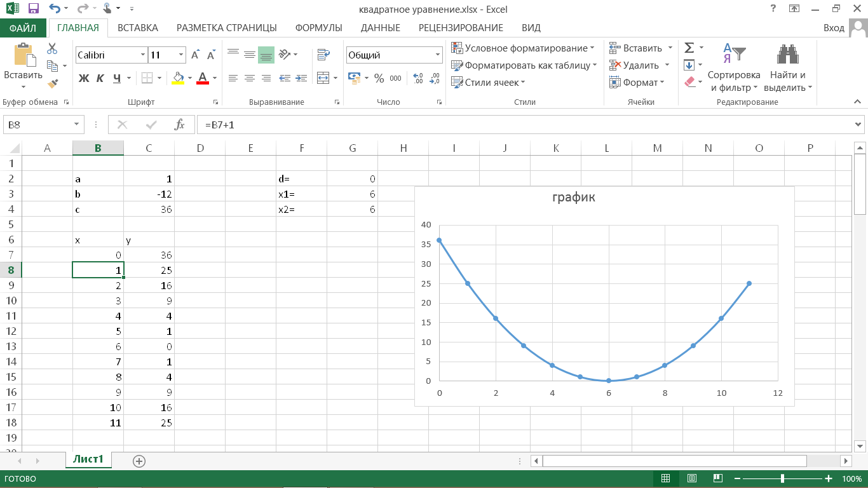Open the Общий number format dropdown

pos(437,55)
